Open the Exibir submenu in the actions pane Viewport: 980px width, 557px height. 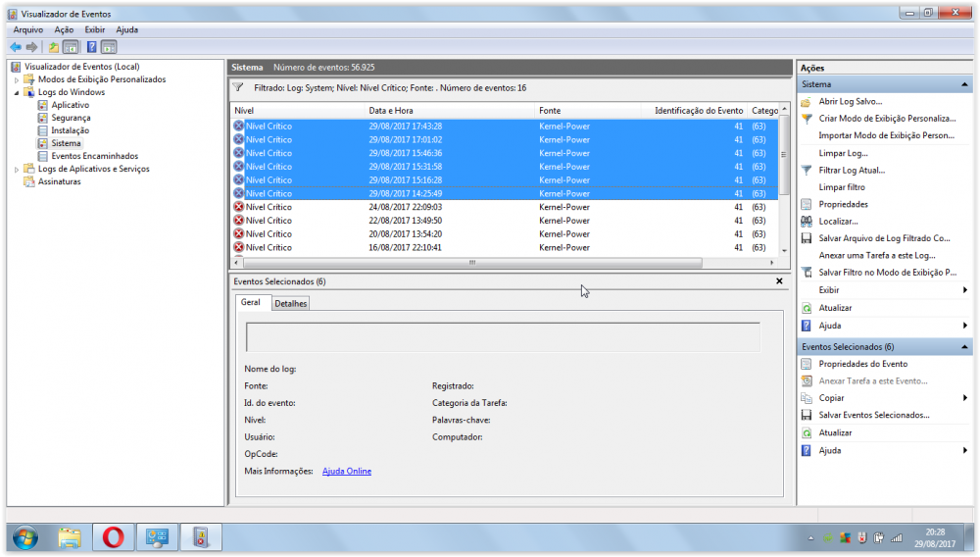point(829,290)
